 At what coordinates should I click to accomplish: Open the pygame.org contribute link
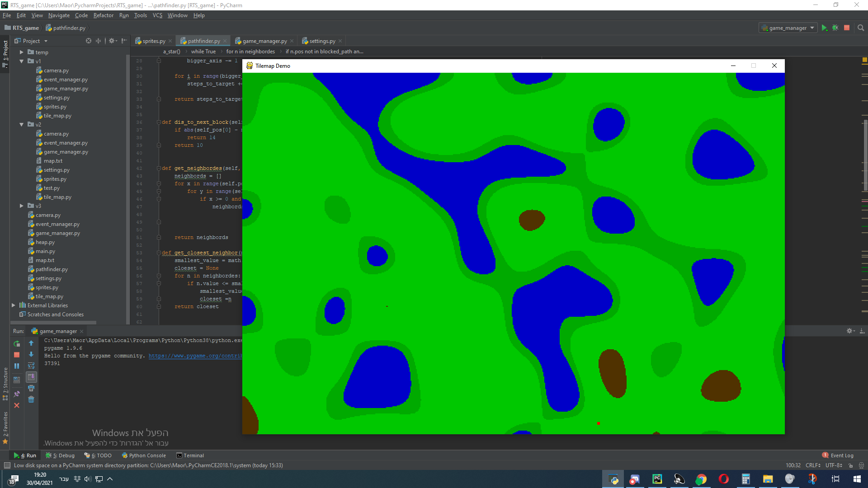(x=195, y=356)
